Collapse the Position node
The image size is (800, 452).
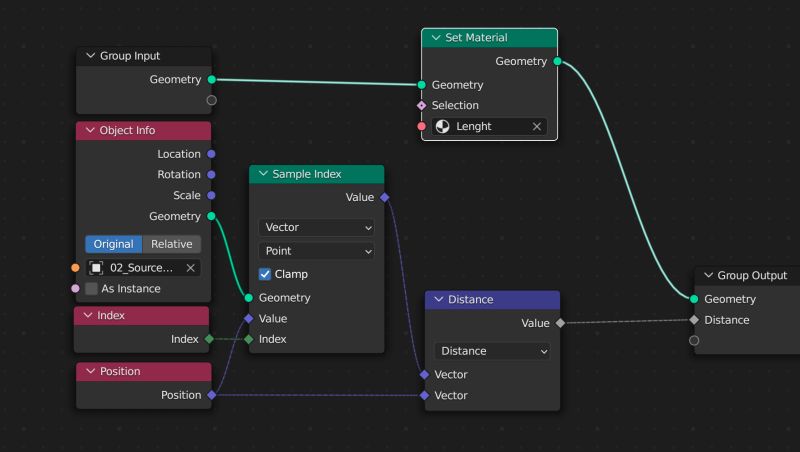[x=90, y=371]
